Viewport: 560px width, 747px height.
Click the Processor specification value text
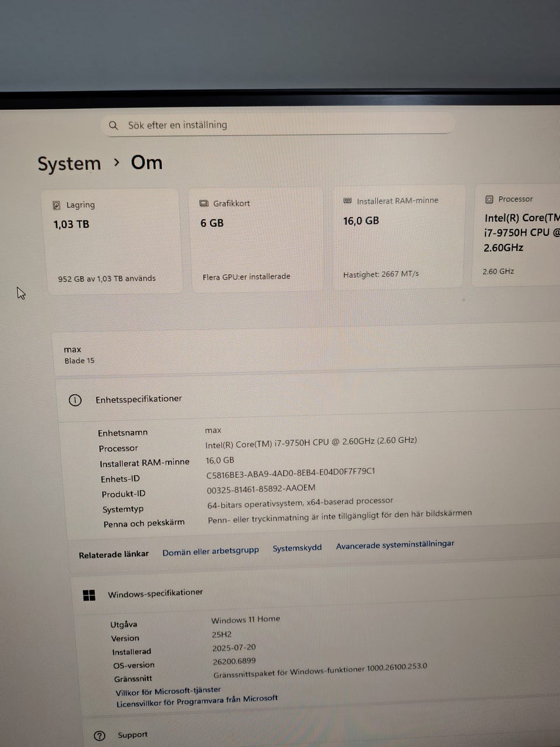click(311, 442)
